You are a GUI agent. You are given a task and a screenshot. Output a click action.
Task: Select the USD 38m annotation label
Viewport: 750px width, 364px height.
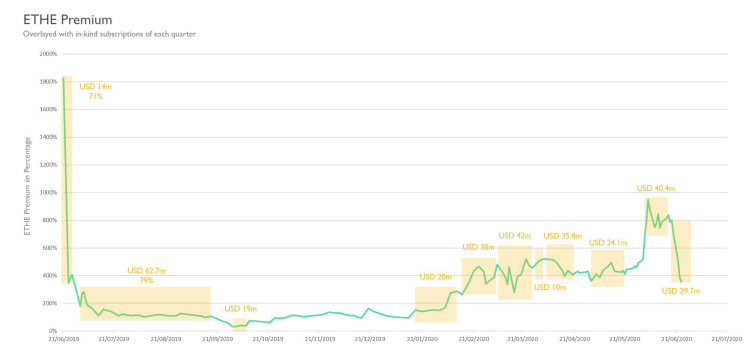[478, 247]
